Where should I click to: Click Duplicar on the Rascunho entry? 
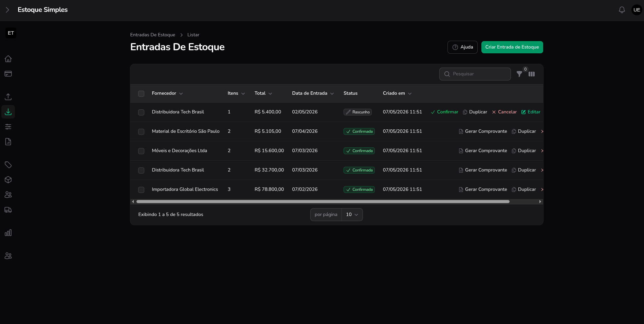475,112
